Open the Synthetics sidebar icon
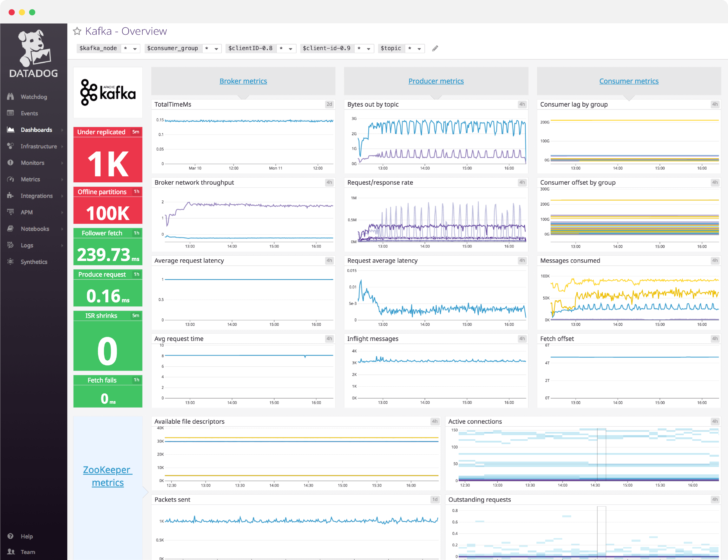 point(11,262)
